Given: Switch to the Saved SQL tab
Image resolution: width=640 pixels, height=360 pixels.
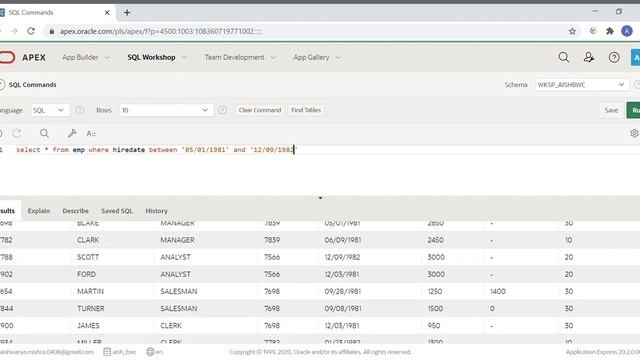Looking at the screenshot, I should point(117,211).
